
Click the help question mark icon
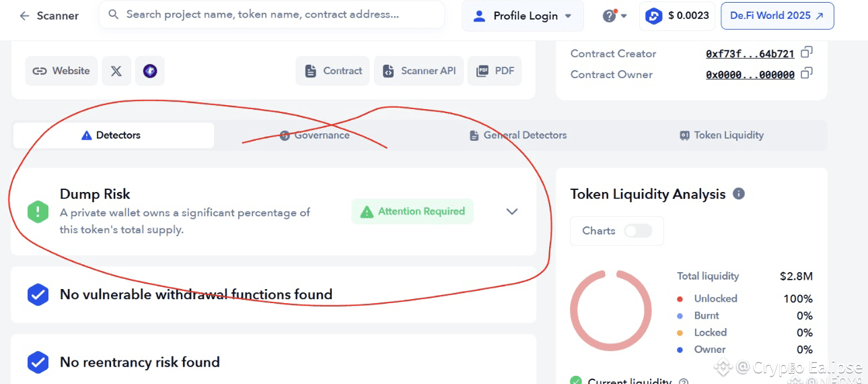610,15
